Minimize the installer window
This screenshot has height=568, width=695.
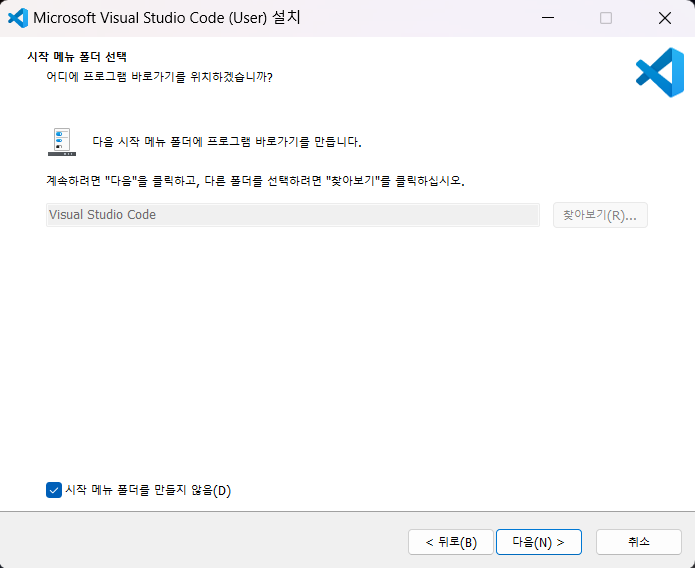548,18
